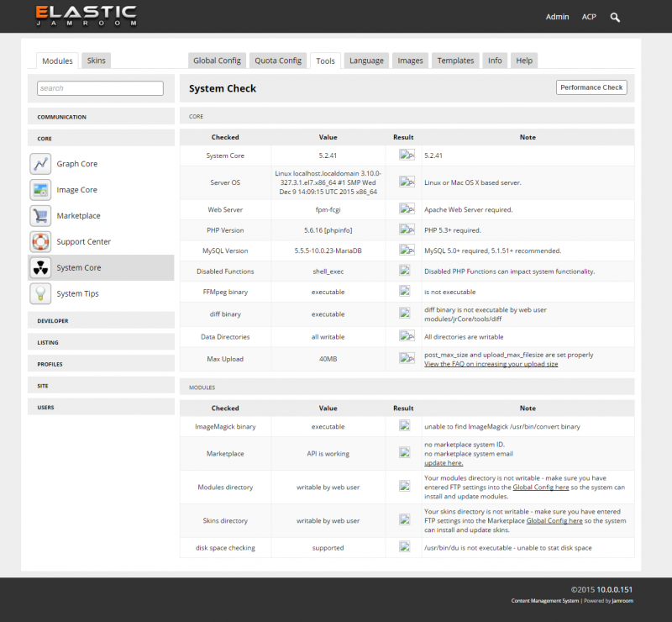Screen dimensions: 672x622
Task: Click the phpinfo link in PHP Version row
Action: (337, 229)
